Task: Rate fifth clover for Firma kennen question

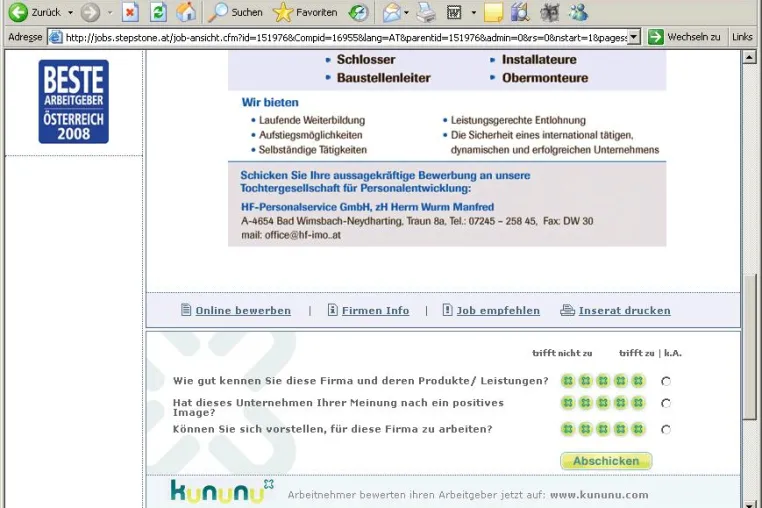Action: coord(638,381)
